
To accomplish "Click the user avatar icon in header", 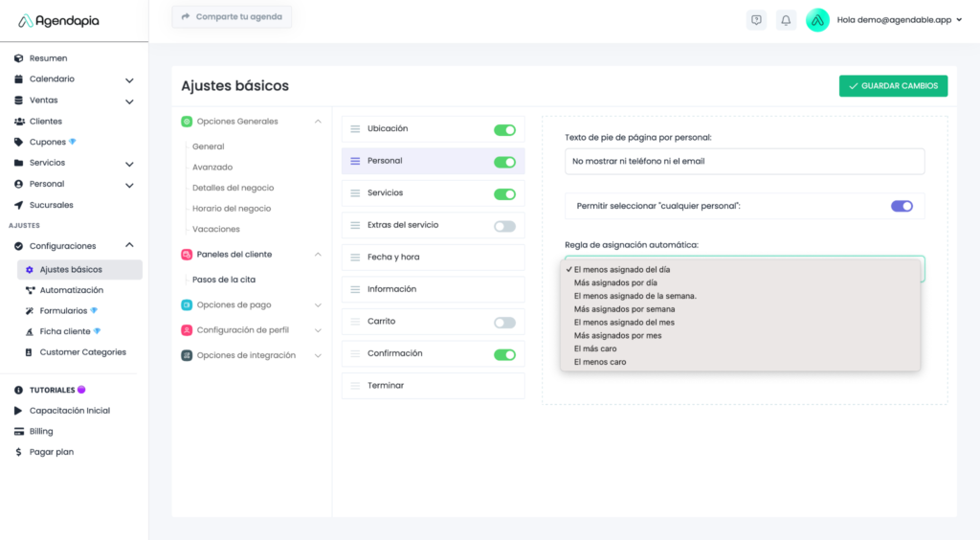I will click(x=817, y=20).
